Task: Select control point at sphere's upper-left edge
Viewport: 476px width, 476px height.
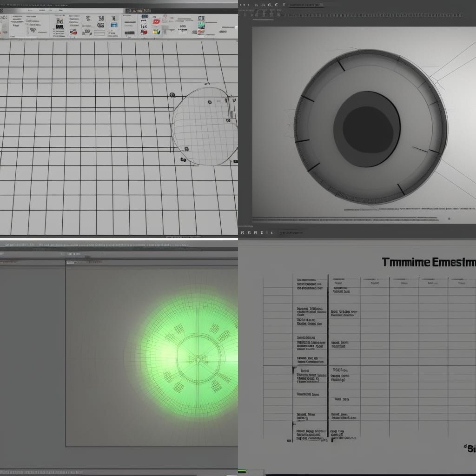Action: coord(172,95)
